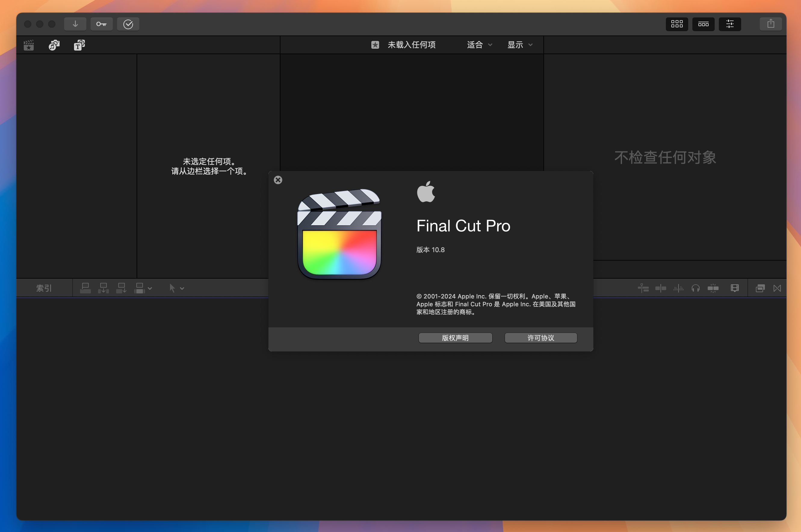Toggle audio skimming waveform icon

(x=678, y=288)
